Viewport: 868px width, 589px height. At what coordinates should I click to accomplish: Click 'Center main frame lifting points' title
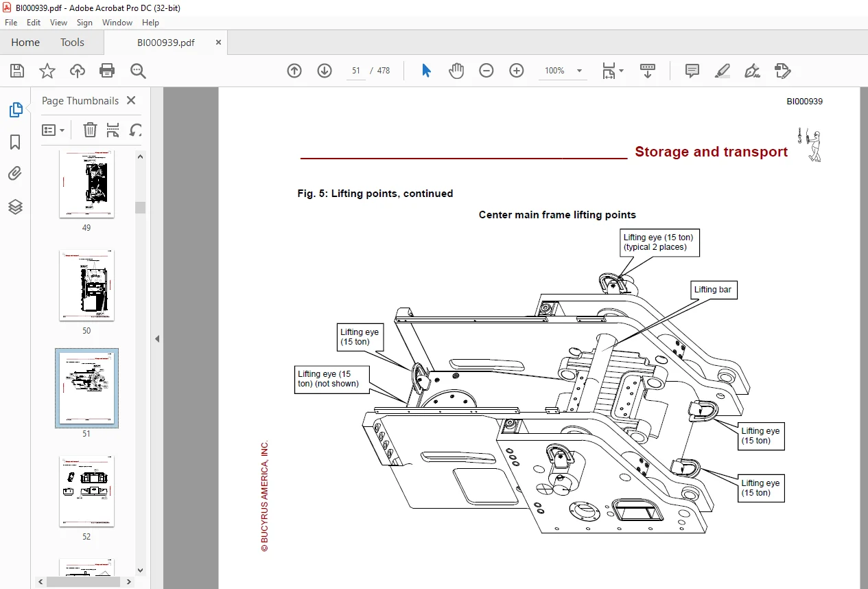[557, 215]
